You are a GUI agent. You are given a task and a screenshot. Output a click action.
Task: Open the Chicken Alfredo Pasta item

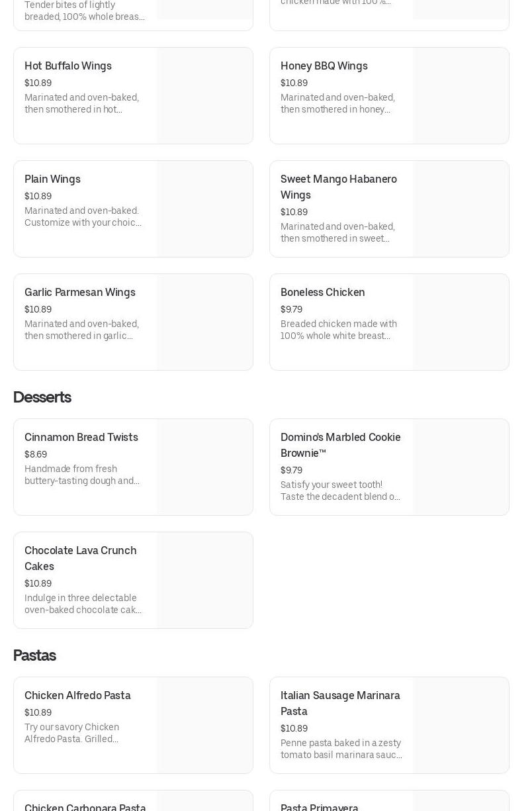click(77, 696)
